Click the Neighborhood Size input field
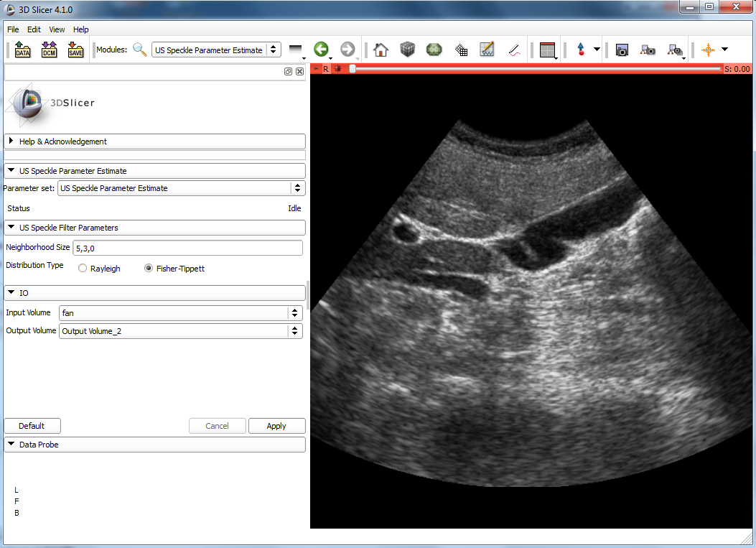 pos(187,248)
